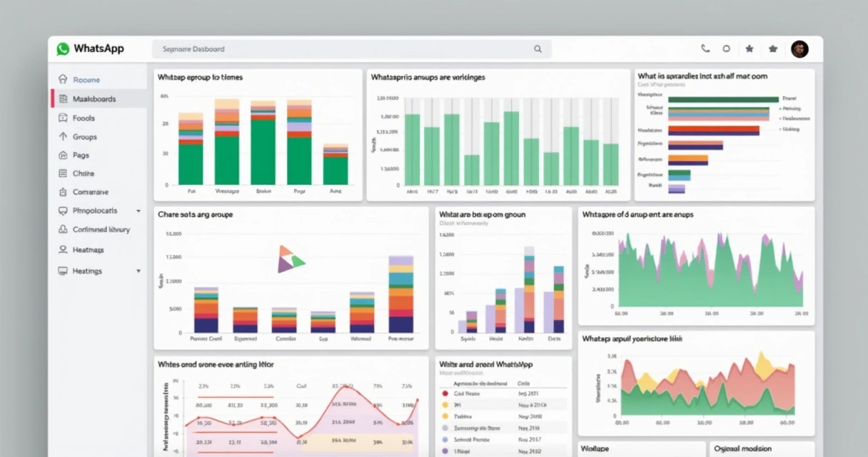Screen dimensions: 868x457
Task: Click the tallest stacked bar in top-left chart
Action: pos(227,142)
